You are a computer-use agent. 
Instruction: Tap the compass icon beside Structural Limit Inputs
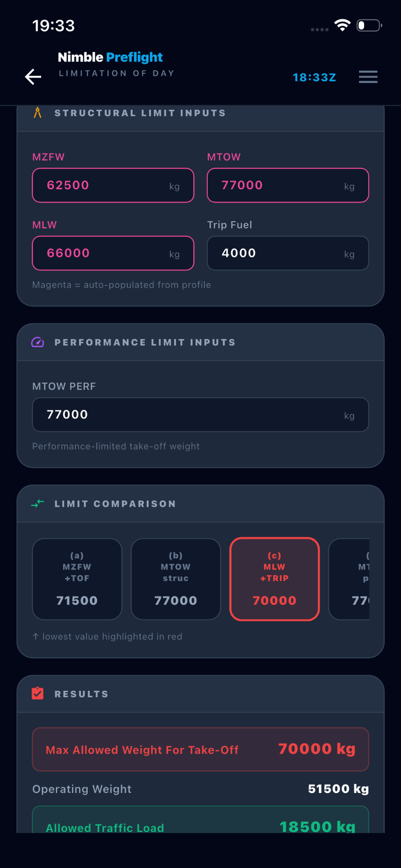tap(38, 113)
